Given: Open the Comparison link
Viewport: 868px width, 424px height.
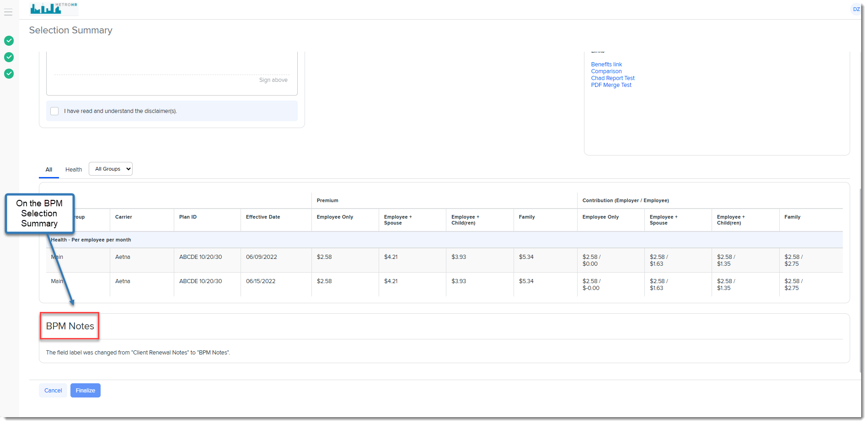Looking at the screenshot, I should click(x=606, y=71).
